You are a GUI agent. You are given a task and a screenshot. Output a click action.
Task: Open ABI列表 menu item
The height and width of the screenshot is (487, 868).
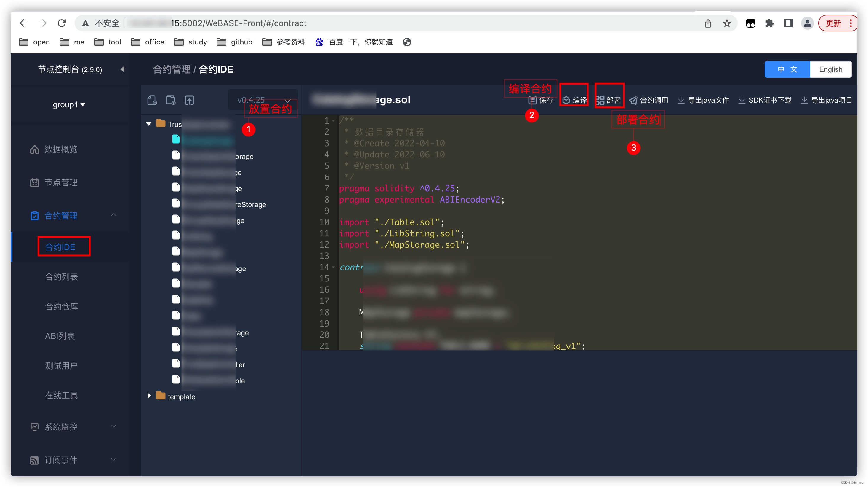(60, 336)
